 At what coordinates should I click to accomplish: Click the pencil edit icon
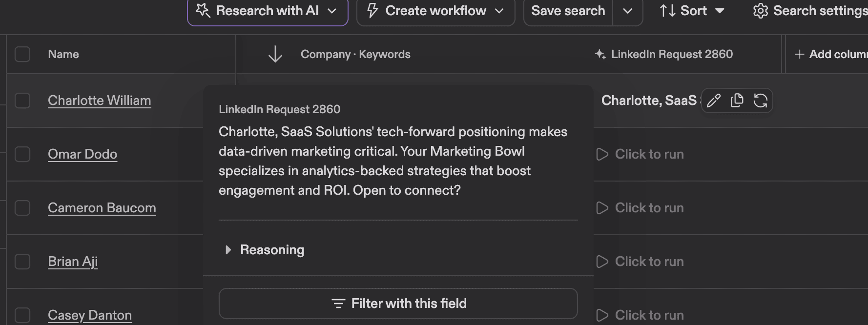click(x=714, y=101)
